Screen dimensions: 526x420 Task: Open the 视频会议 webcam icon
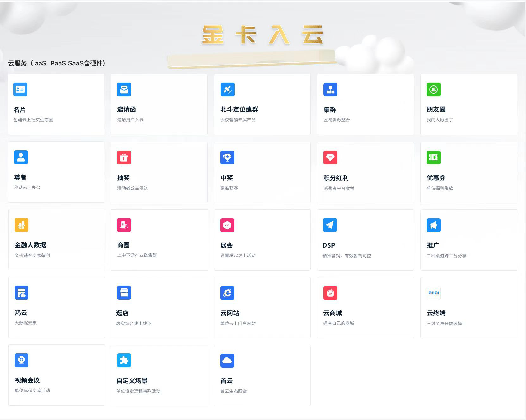[x=22, y=360]
